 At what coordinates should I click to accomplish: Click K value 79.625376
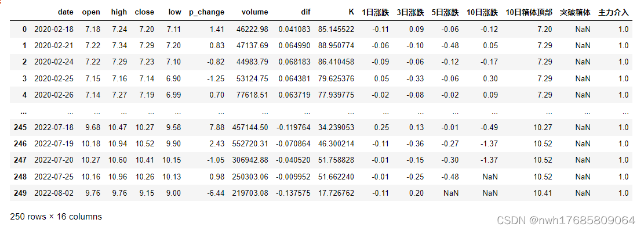point(336,78)
